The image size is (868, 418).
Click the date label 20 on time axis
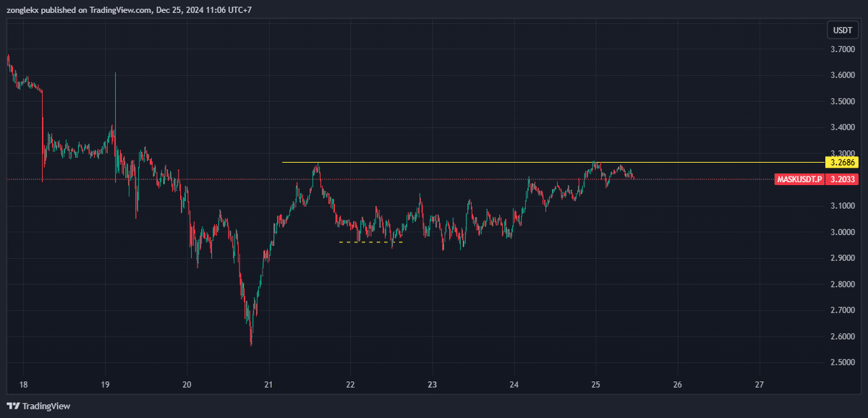click(187, 384)
